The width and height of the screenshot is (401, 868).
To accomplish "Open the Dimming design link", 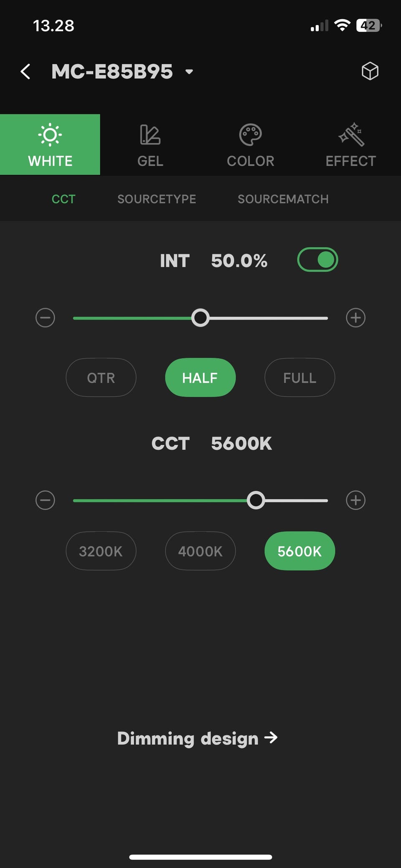I will click(197, 738).
